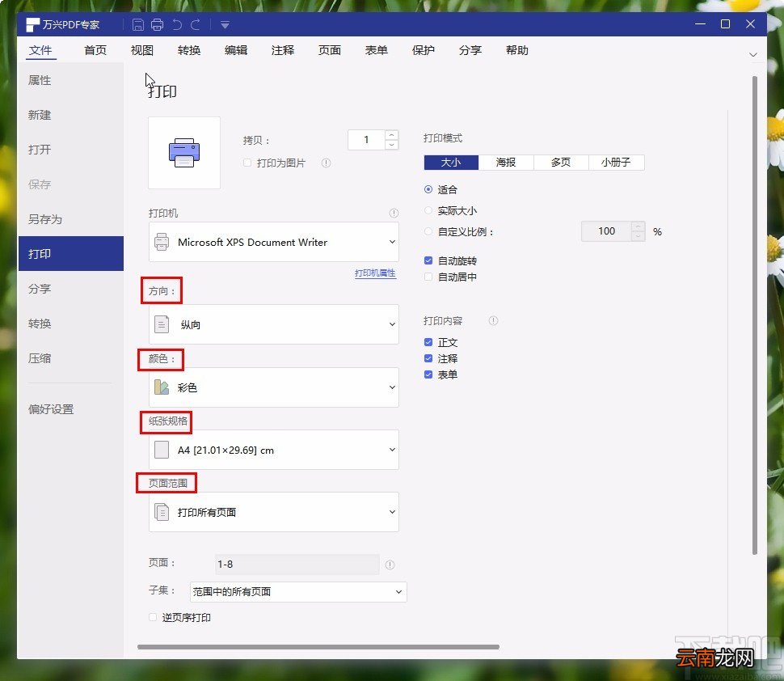Open the 帮助 menu tab

click(517, 50)
